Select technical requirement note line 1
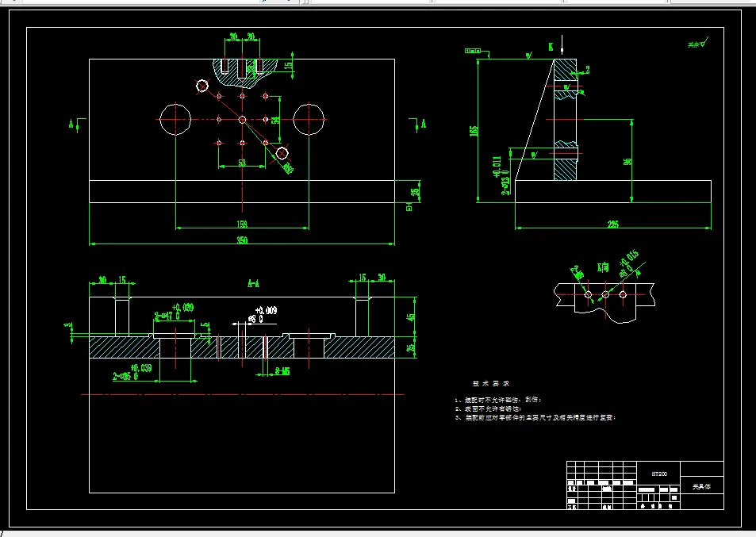Viewport: 756px width, 537px height. (498, 400)
